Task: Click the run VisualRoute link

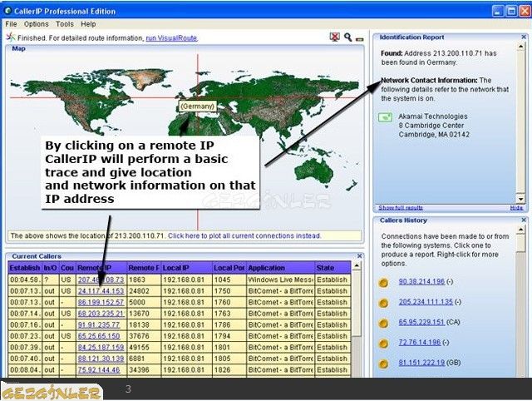Action: point(171,38)
